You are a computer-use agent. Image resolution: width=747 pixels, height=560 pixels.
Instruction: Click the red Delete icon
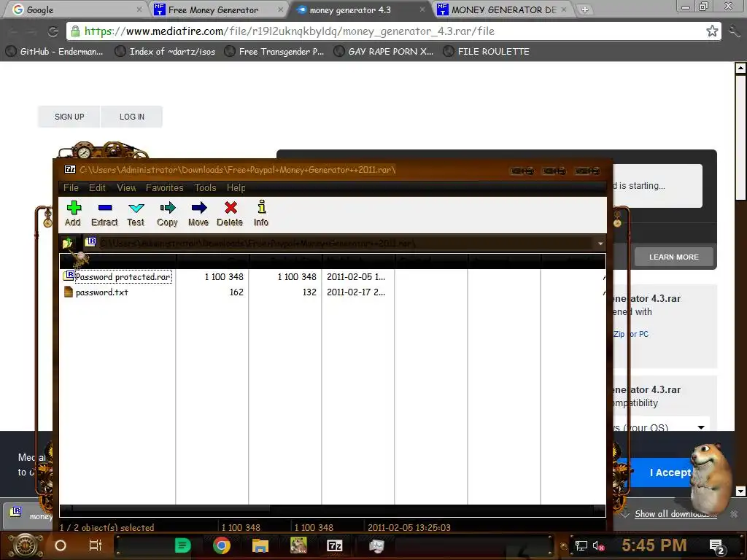231,208
